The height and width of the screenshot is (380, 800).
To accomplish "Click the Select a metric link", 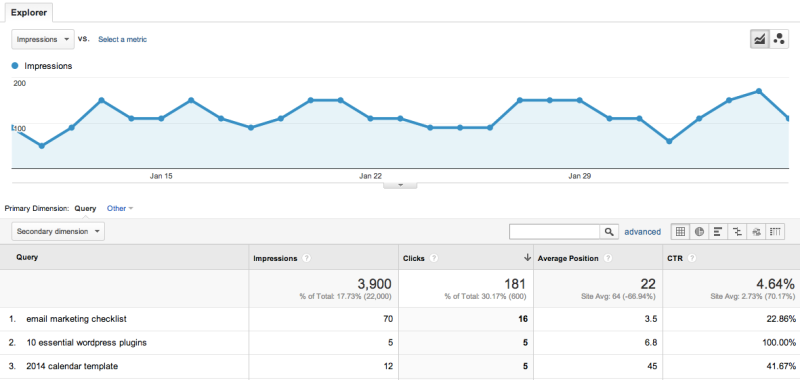I will [x=122, y=39].
